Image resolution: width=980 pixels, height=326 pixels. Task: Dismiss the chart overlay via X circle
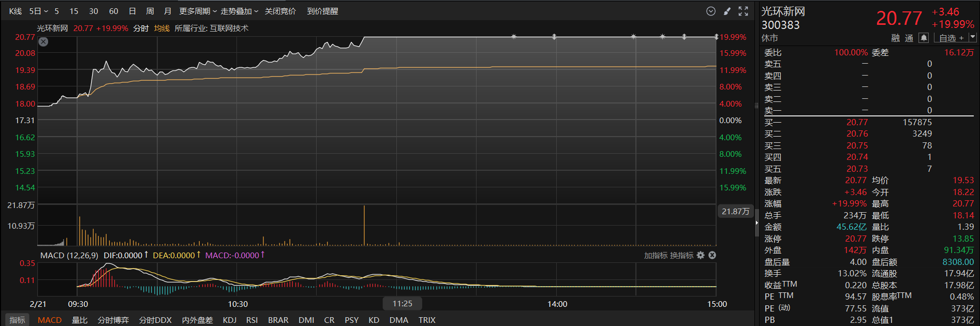(x=43, y=42)
